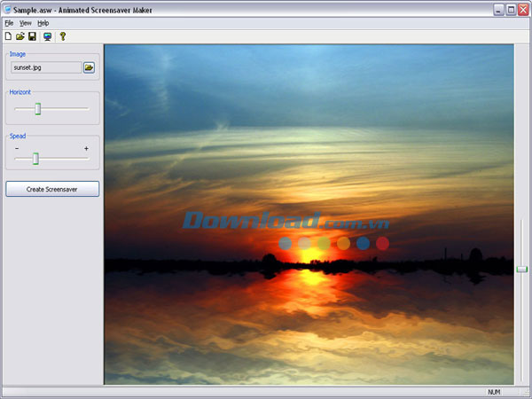
Task: Click the Create Screensaver button
Action: click(52, 189)
